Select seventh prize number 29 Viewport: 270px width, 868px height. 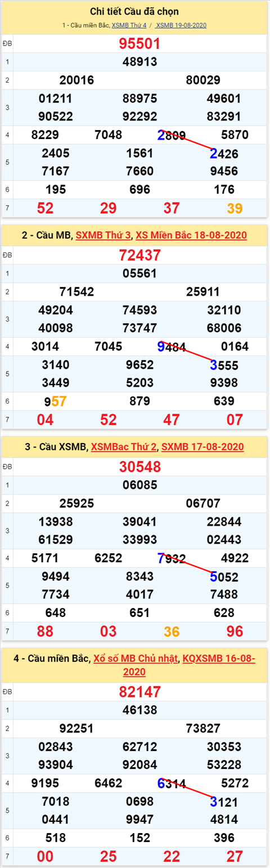coord(108,208)
